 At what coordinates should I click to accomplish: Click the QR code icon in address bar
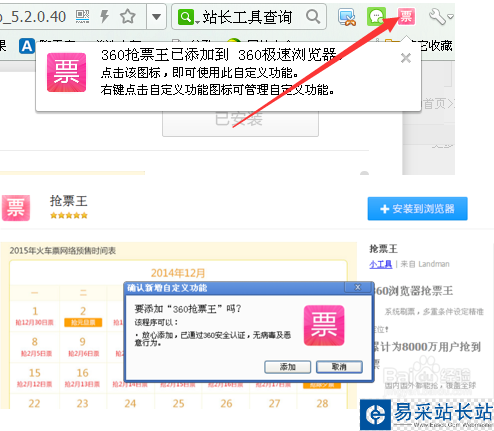coord(82,16)
